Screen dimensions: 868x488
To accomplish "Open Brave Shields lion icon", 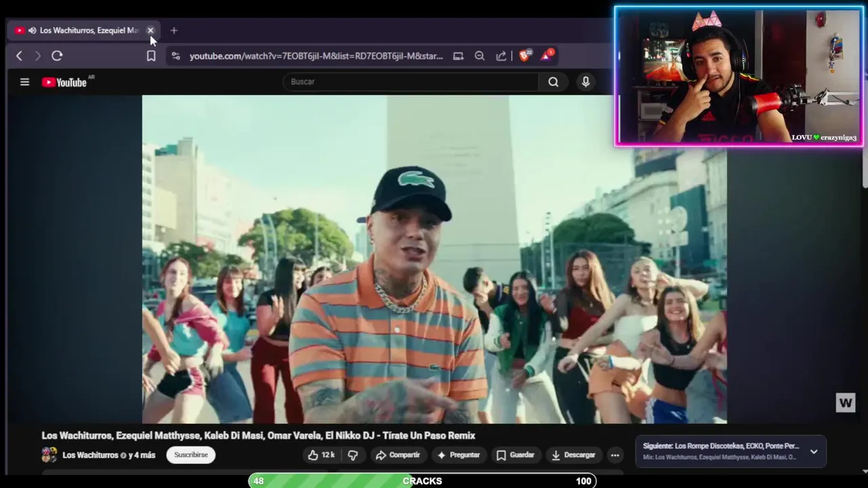I will [524, 56].
